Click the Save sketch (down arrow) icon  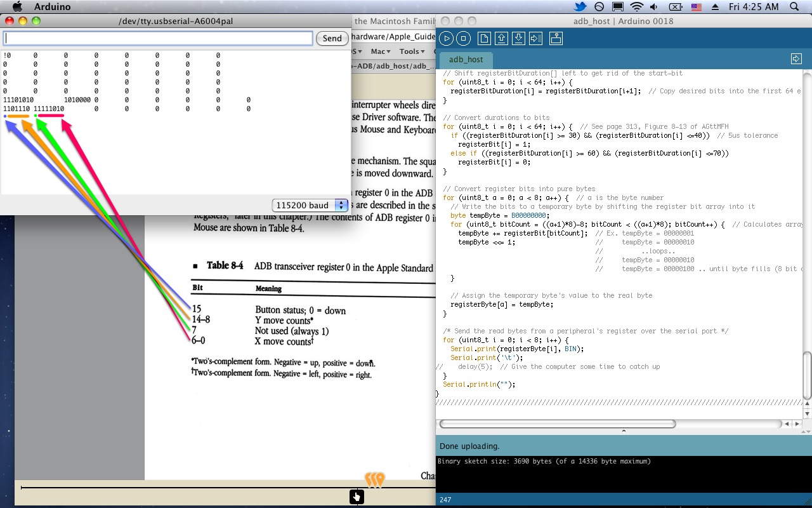518,38
